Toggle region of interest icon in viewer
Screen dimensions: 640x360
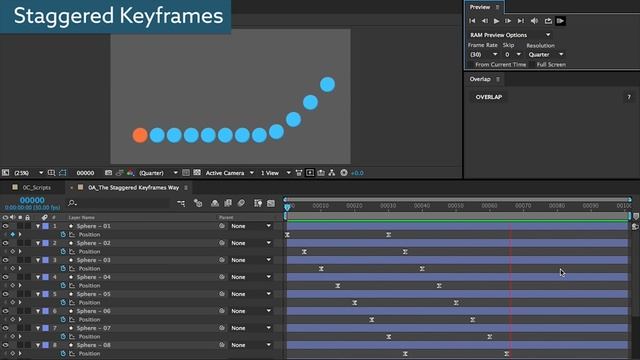186,173
